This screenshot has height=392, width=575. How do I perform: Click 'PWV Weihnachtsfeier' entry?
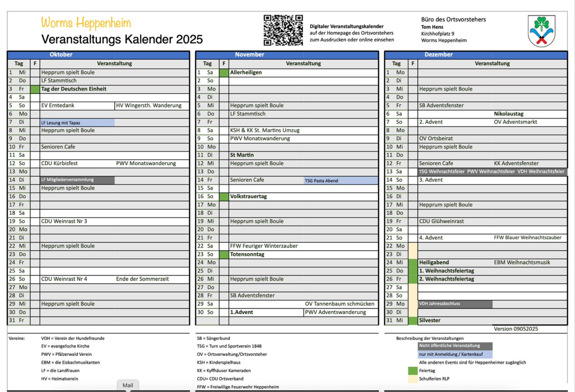[x=491, y=172]
